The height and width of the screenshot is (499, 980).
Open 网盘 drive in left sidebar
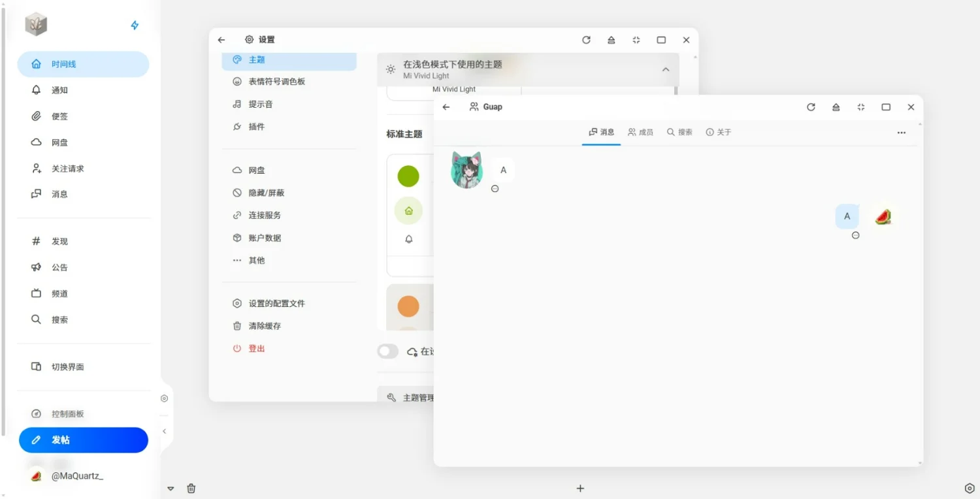point(83,142)
